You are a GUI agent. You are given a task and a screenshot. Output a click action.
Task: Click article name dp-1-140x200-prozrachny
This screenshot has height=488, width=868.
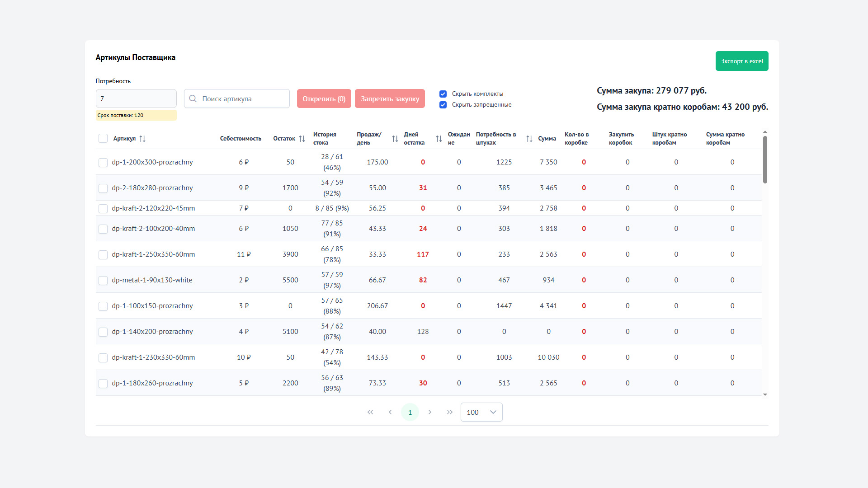coord(152,332)
